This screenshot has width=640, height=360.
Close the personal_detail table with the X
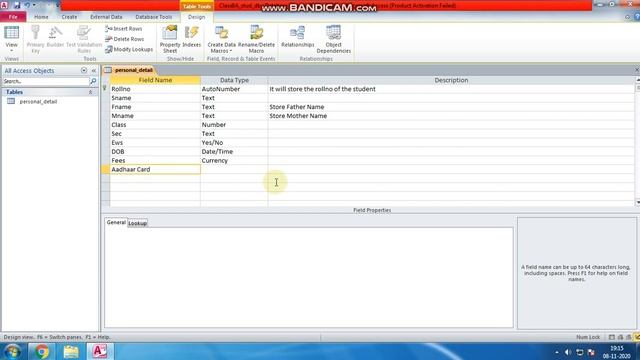[636, 70]
